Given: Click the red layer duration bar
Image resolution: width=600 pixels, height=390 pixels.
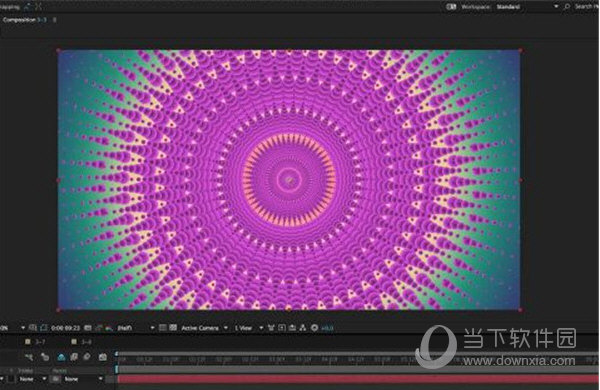Looking at the screenshot, I should (x=359, y=379).
